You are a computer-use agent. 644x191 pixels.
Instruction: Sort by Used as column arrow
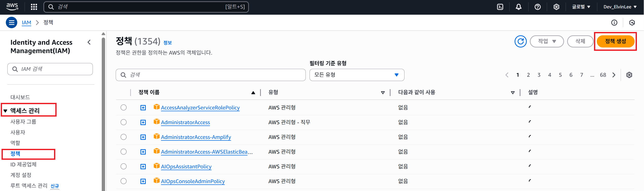pos(513,93)
